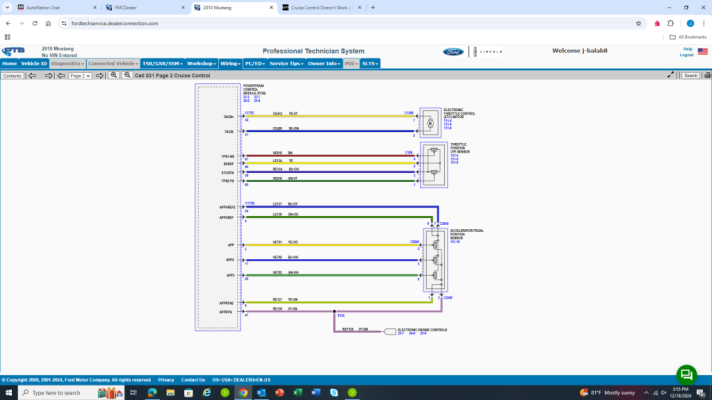
Task: Expand the Connected Vehicle dropdown menu
Action: pos(113,64)
